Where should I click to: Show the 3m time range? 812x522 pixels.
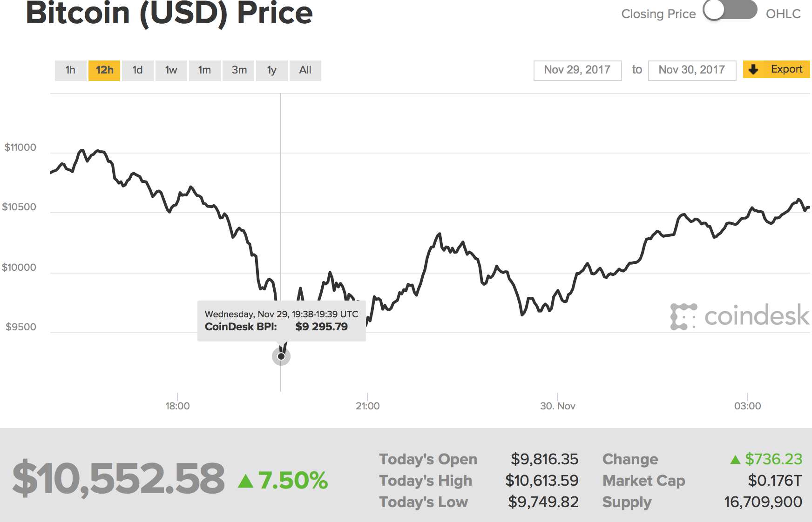pos(239,70)
